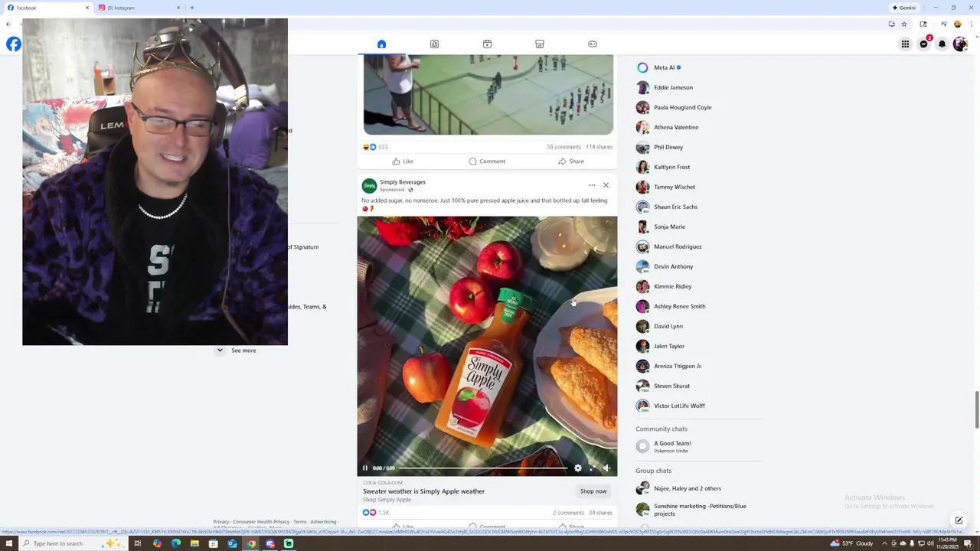
Task: Open the weather widget showing 53°F Cloudy
Action: pyautogui.click(x=851, y=543)
